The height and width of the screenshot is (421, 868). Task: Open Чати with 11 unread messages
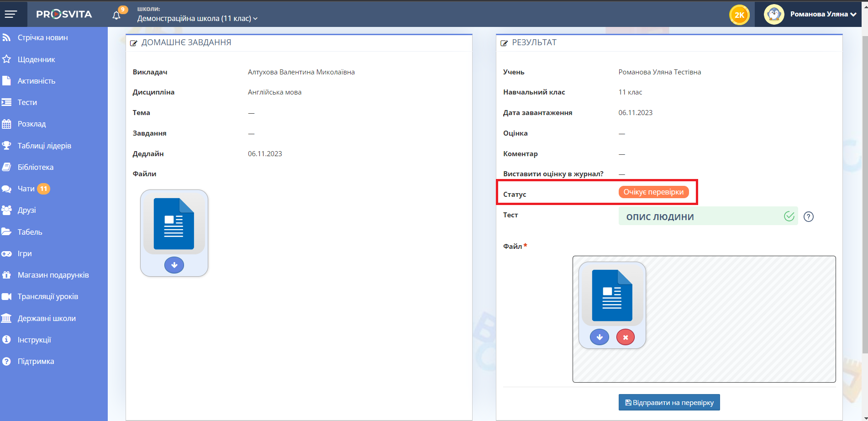point(26,189)
